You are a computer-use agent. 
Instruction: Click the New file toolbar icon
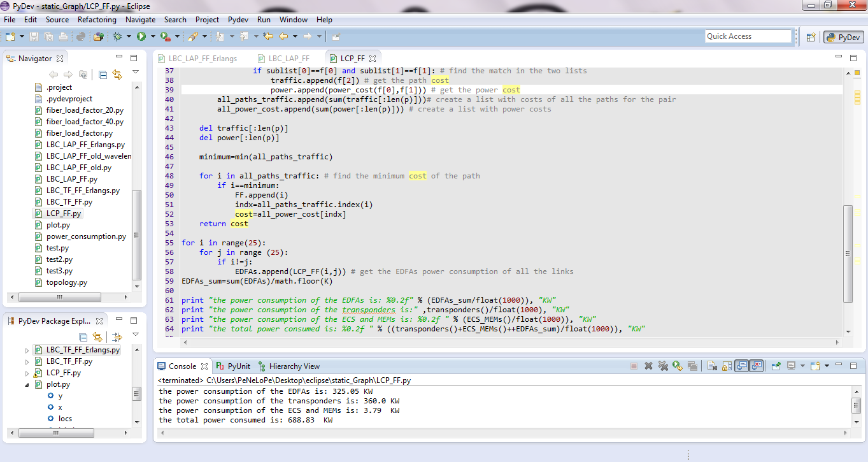tap(10, 36)
